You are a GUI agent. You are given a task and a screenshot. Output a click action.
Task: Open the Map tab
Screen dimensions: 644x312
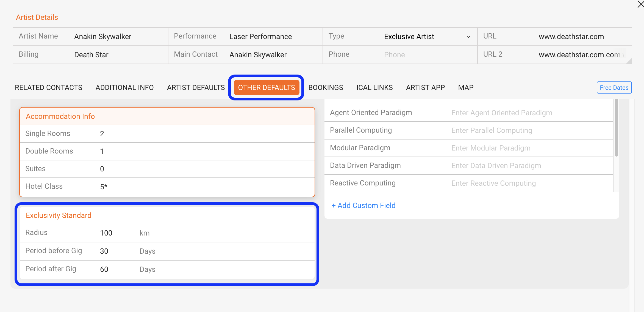(x=466, y=87)
